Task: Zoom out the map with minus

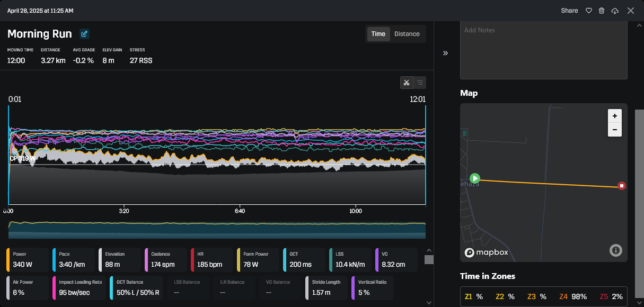Action: (615, 130)
